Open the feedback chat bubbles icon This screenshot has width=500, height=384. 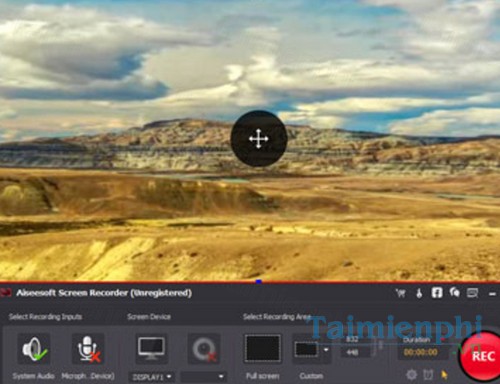[455, 293]
